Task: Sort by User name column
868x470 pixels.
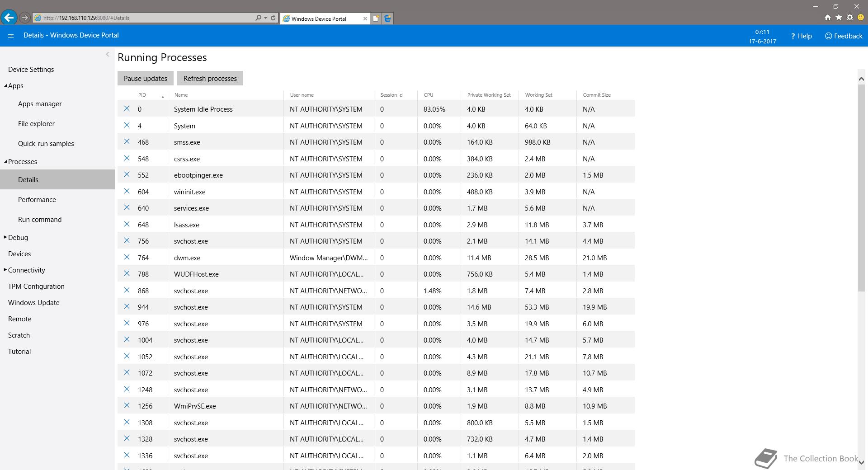Action: coord(302,95)
